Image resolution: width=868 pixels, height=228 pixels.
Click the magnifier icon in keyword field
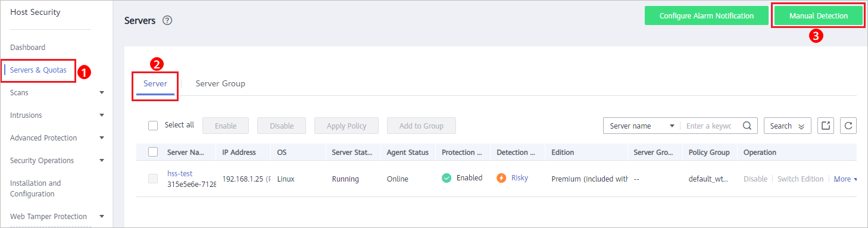(745, 126)
